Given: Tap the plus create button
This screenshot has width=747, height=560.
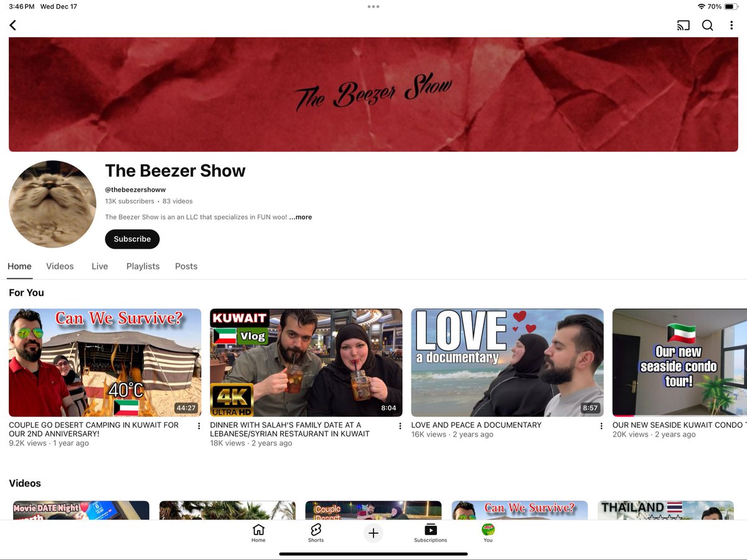Looking at the screenshot, I should 373,533.
